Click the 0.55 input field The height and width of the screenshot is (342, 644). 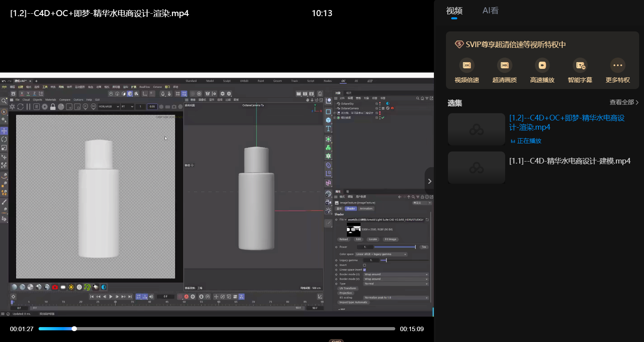click(152, 107)
